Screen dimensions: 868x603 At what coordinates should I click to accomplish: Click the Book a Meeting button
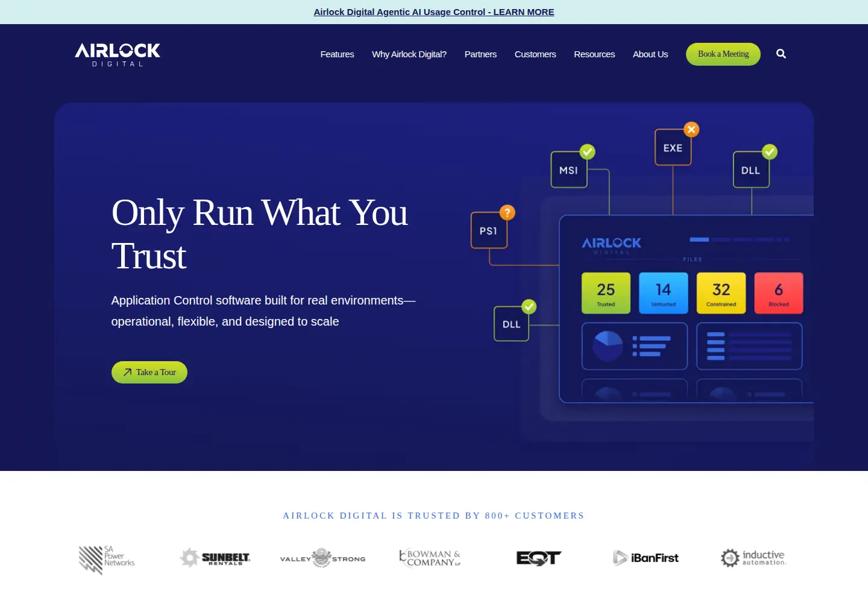point(723,54)
